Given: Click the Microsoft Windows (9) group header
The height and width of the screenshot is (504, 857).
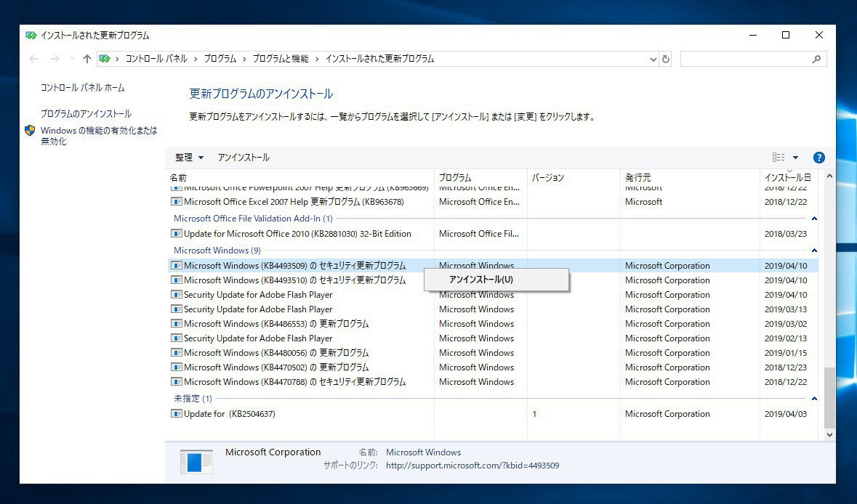Looking at the screenshot, I should click(217, 251).
